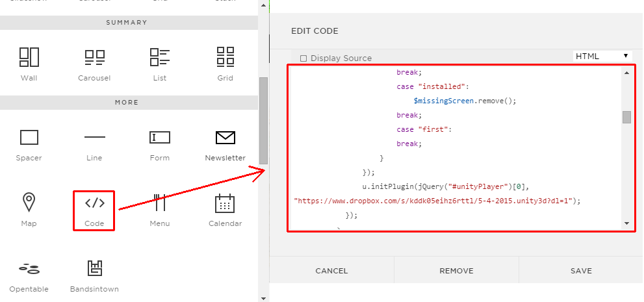Select the Wall summary block icon

29,57
